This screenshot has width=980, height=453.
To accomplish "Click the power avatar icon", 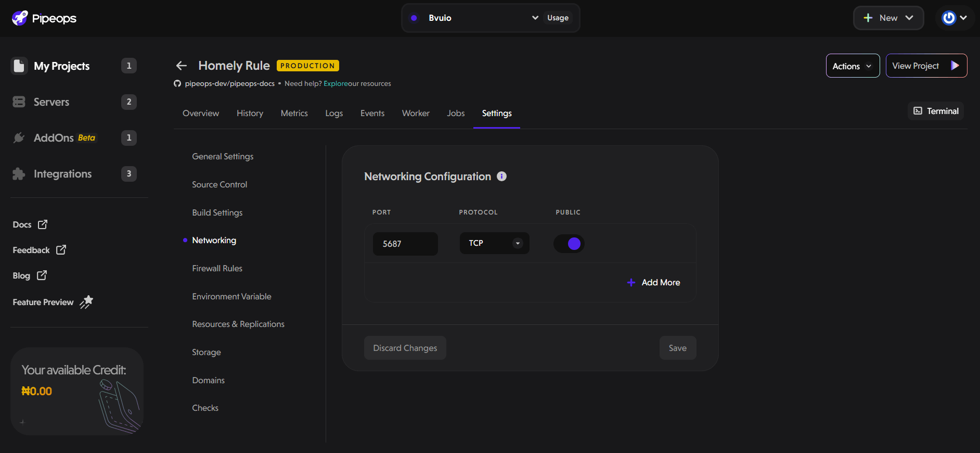I will [x=949, y=18].
